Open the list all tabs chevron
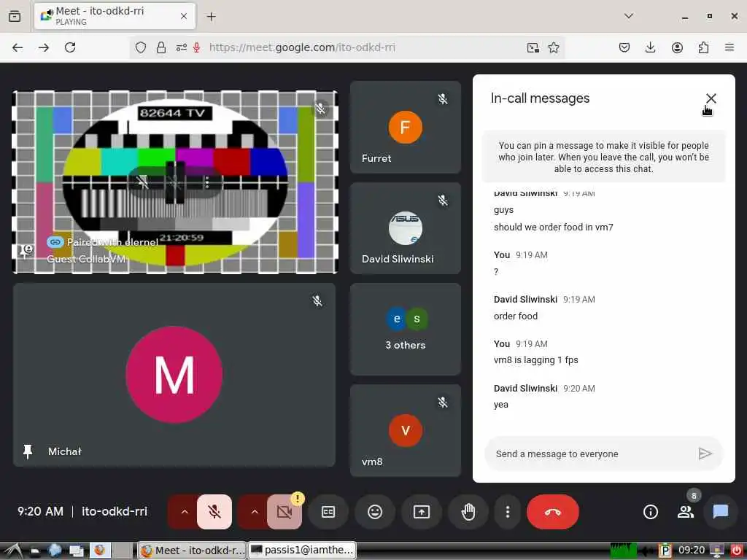 point(629,16)
